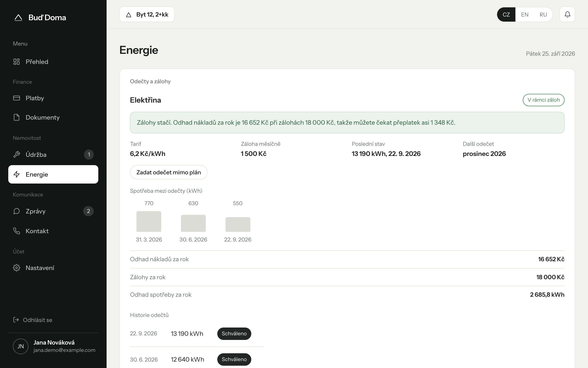Click the 550 kWh consumption bar
This screenshot has width=588, height=368.
click(238, 224)
